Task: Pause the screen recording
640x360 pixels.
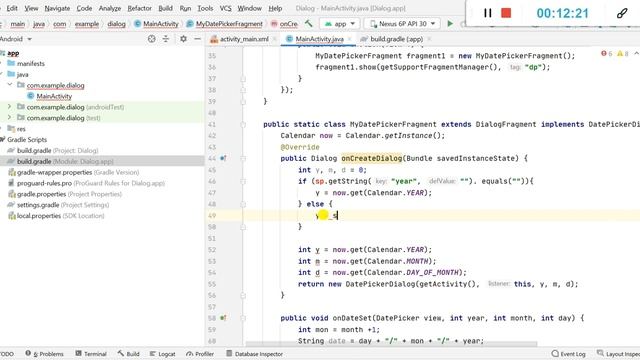Action: (x=487, y=13)
